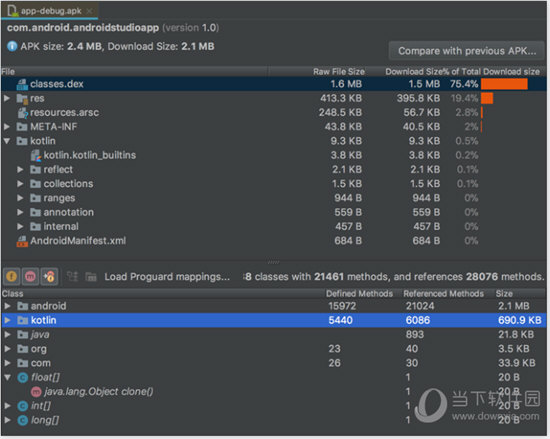Image resolution: width=550 pixels, height=439 pixels.
Task: Select the android package folder icon
Action: click(x=23, y=306)
